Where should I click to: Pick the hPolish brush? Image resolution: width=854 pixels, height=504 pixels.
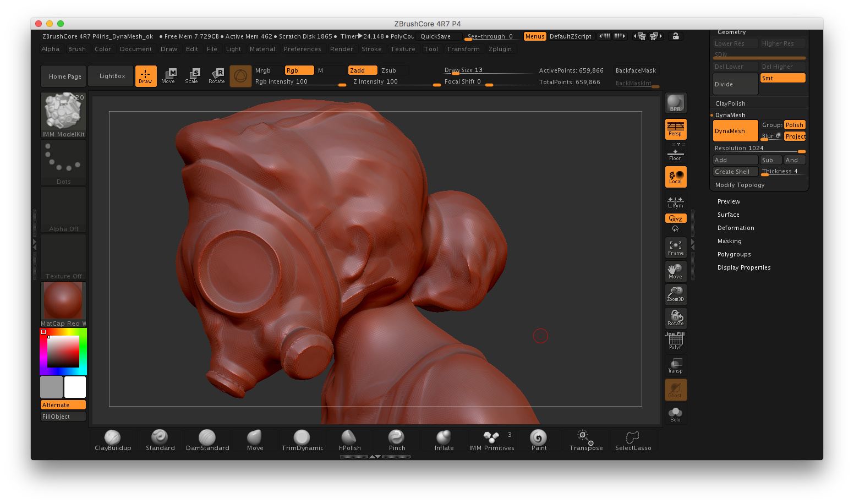click(x=349, y=440)
